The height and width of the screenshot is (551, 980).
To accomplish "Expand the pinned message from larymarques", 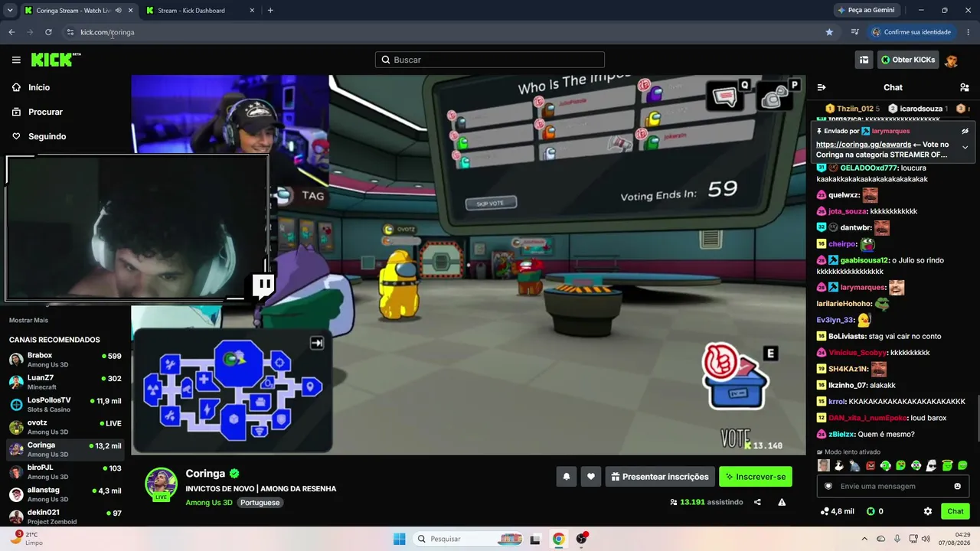I will tap(965, 147).
